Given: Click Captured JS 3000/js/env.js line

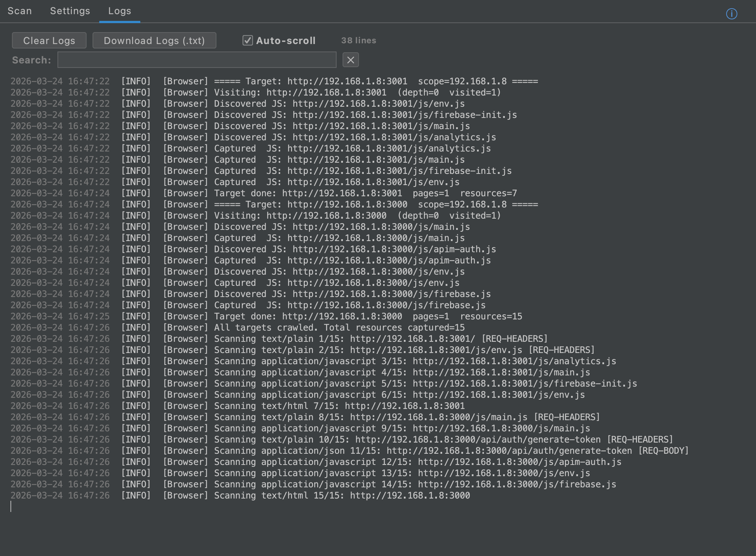Looking at the screenshot, I should click(x=235, y=283).
